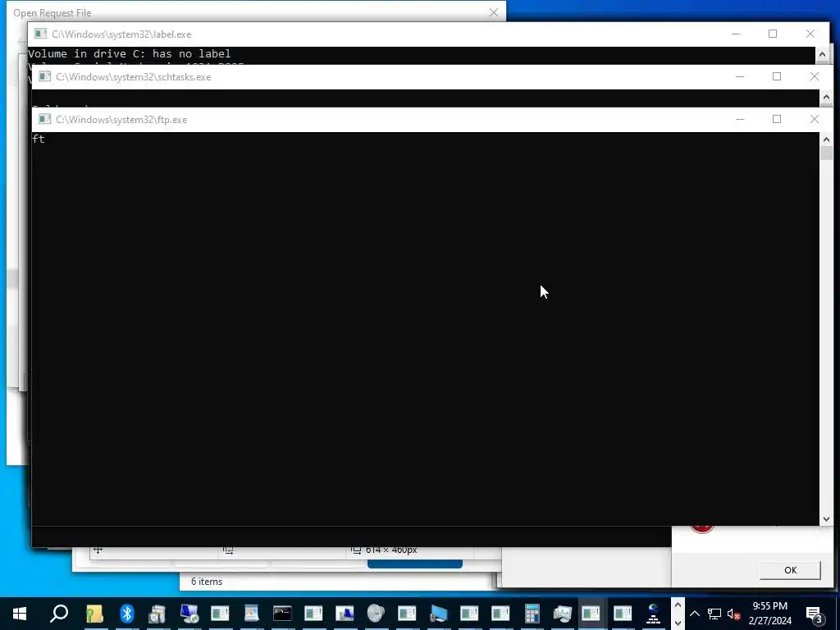Close the Open Request File dialog
Viewport: 840px width, 630px height.
(493, 12)
